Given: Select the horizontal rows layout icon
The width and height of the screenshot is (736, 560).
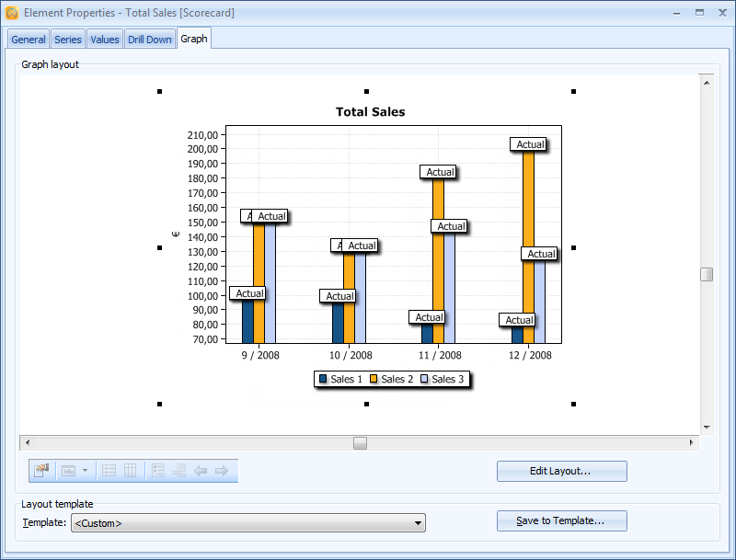Looking at the screenshot, I should tap(108, 471).
